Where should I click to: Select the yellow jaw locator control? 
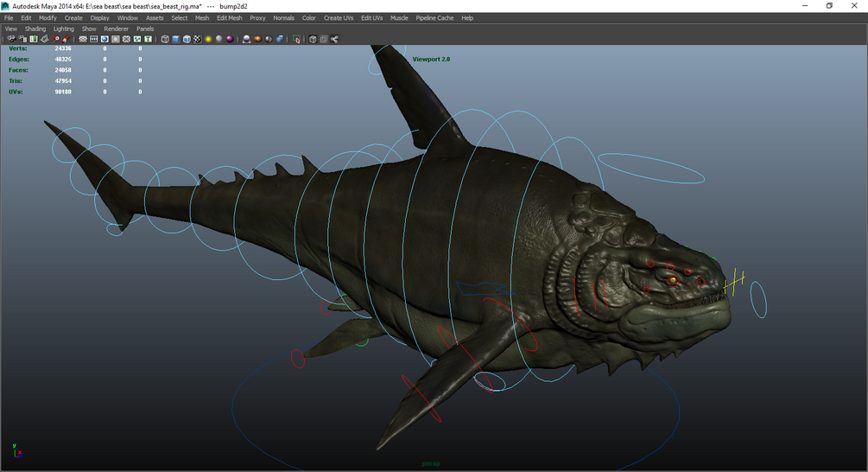[x=734, y=280]
